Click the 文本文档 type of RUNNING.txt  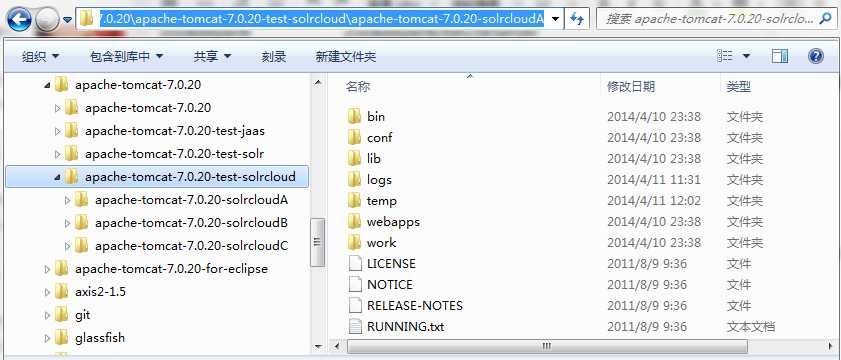(x=750, y=326)
